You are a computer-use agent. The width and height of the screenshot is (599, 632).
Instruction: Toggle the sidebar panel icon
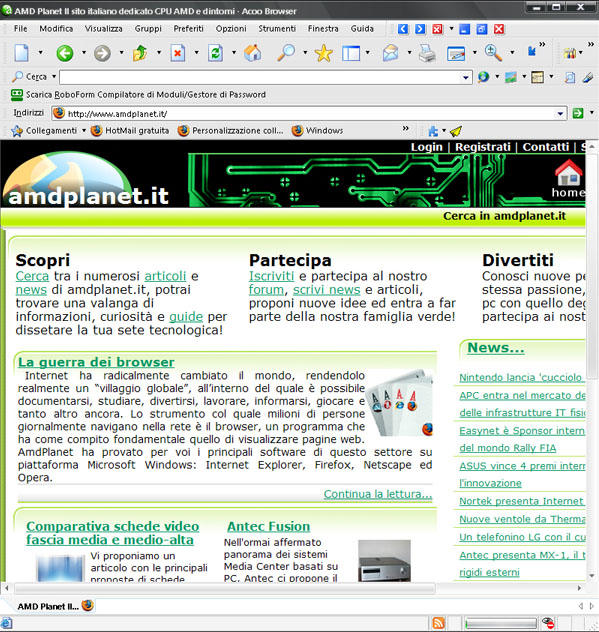(x=351, y=53)
